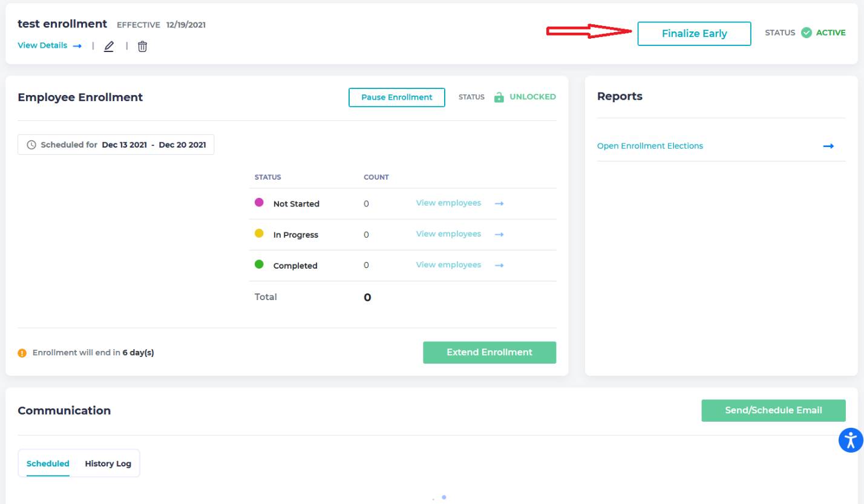The image size is (864, 504).
Task: Click the Finalize Early button
Action: [x=694, y=34]
